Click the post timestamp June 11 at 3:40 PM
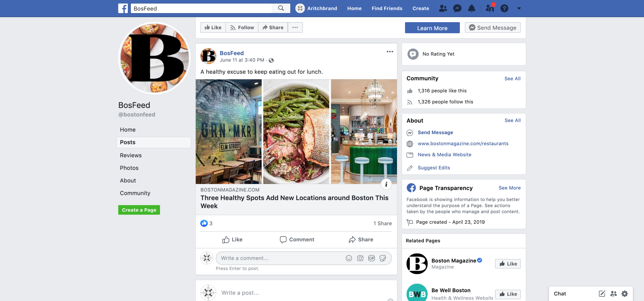The width and height of the screenshot is (644, 301). 242,60
